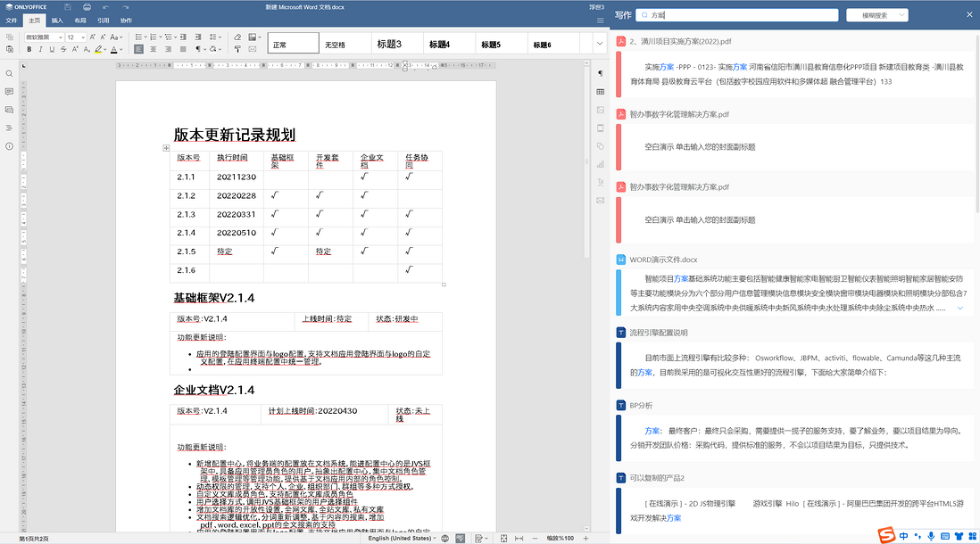Image resolution: width=980 pixels, height=544 pixels.
Task: Apply the 标题4 style
Action: click(x=449, y=44)
